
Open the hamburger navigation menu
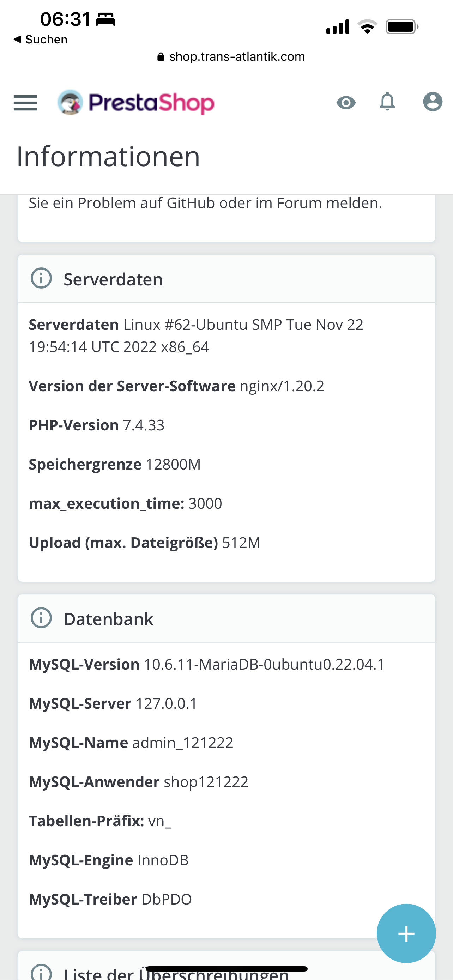pyautogui.click(x=25, y=103)
